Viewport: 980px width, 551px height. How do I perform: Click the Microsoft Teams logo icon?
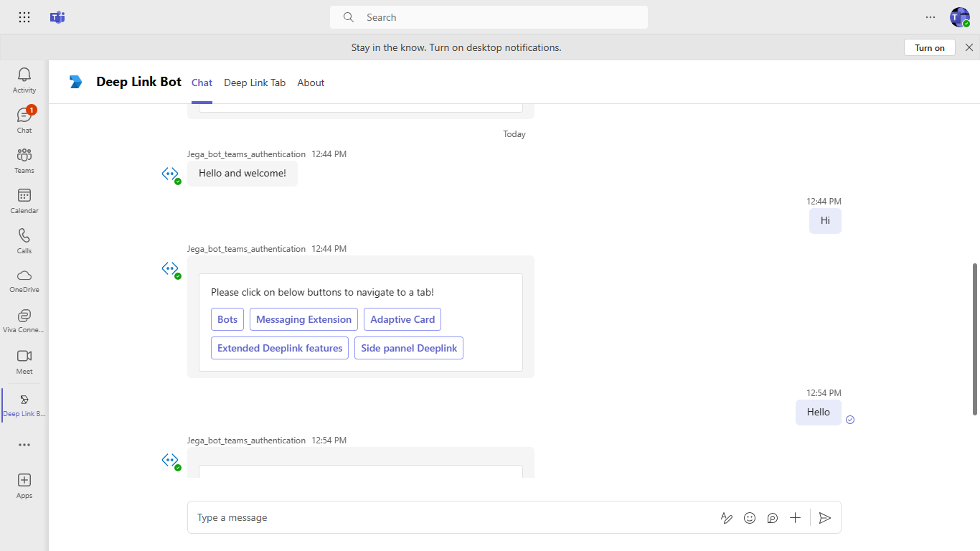tap(57, 17)
